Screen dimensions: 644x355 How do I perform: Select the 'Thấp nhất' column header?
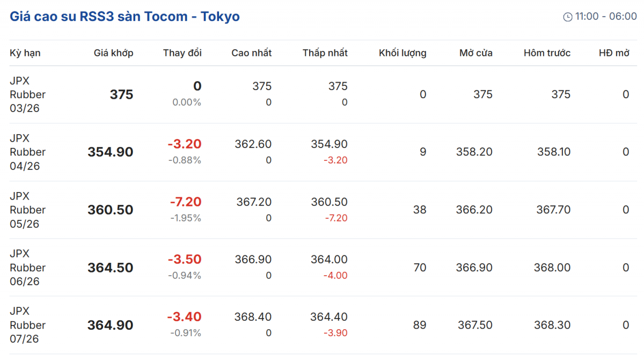[x=325, y=53]
